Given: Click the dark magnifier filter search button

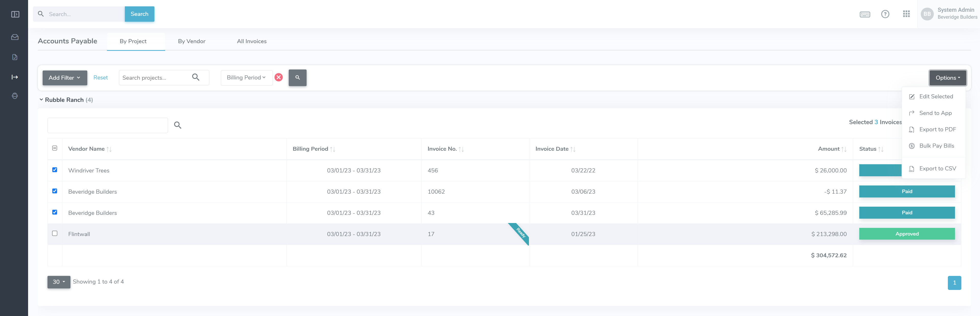Looking at the screenshot, I should pos(297,78).
